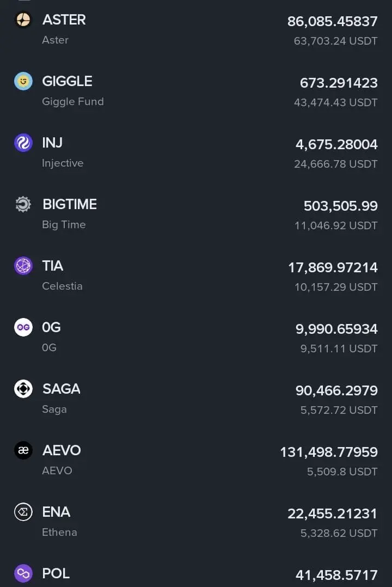This screenshot has width=392, height=587.
Task: Click the BIGTIME gear icon
Action: click(x=23, y=205)
